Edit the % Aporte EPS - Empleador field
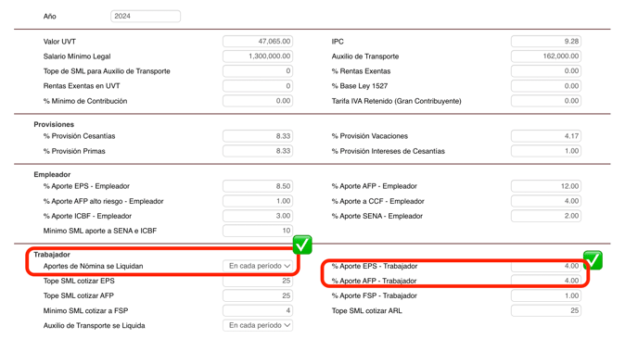Viewport: 638px width, 364px height. (x=258, y=186)
